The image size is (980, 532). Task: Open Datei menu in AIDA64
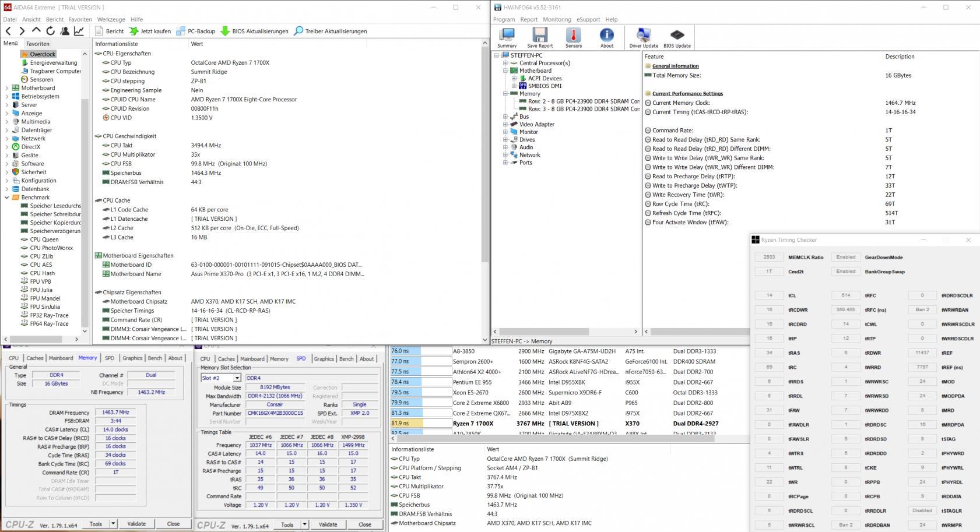click(x=10, y=19)
